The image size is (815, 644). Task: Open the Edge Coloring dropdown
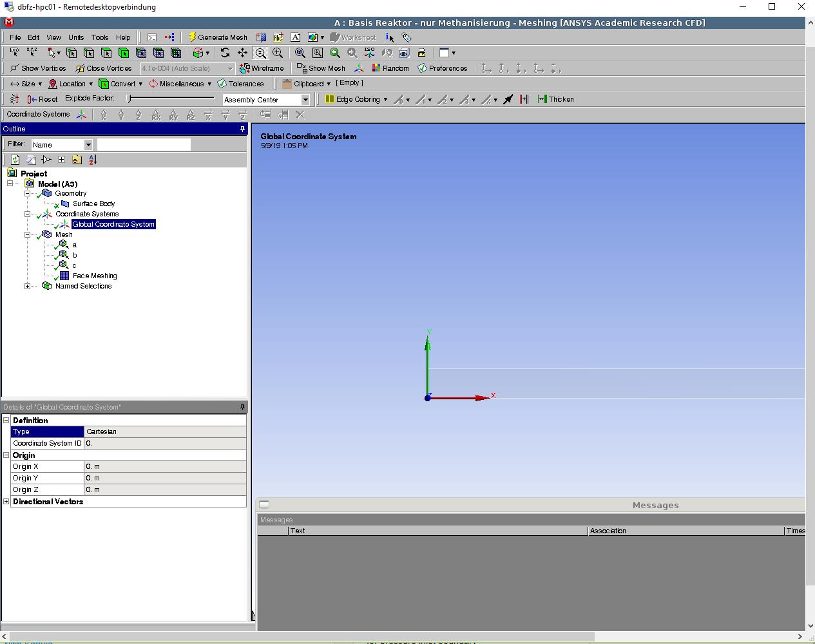click(385, 99)
